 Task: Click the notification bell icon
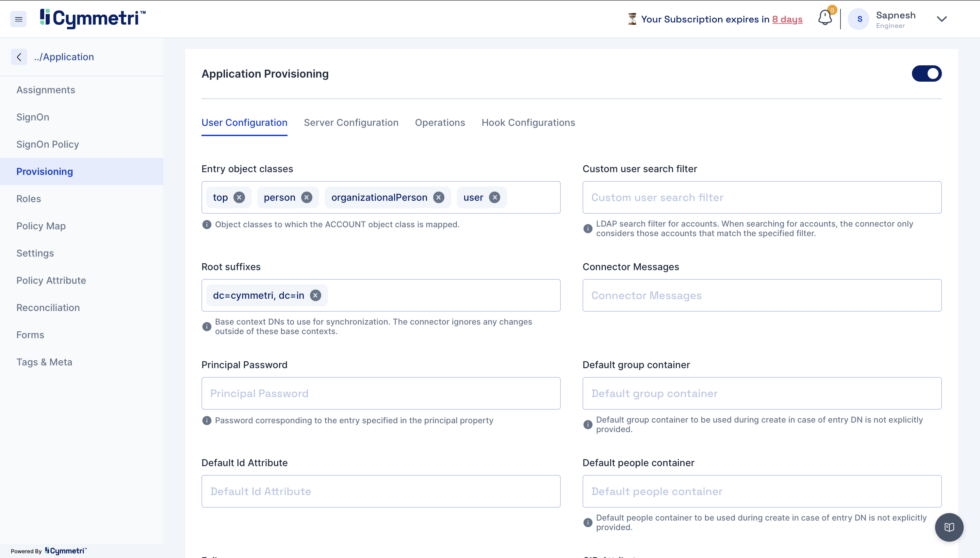pos(825,18)
